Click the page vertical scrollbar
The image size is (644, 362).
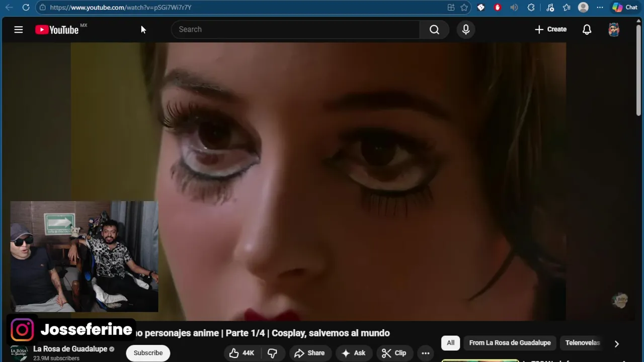639,70
